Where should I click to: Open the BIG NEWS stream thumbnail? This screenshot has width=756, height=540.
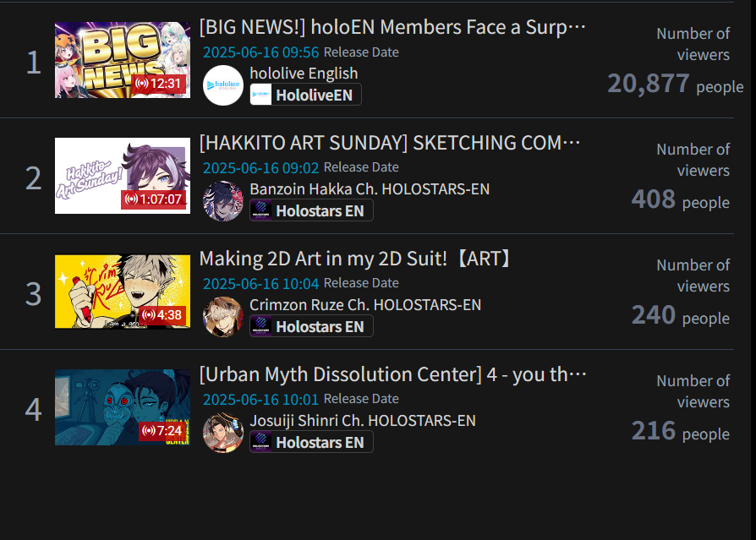click(x=123, y=60)
